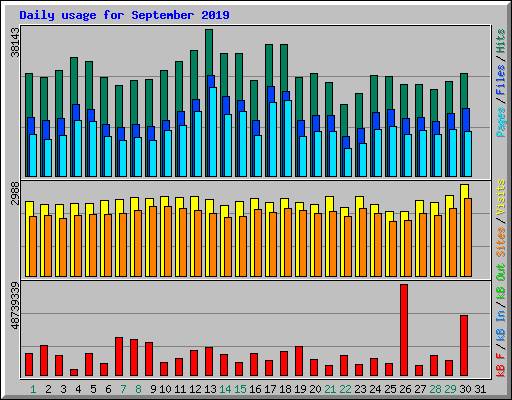Click day label 28 on the x-axis
Image resolution: width=512 pixels, height=400 pixels.
pyautogui.click(x=435, y=389)
